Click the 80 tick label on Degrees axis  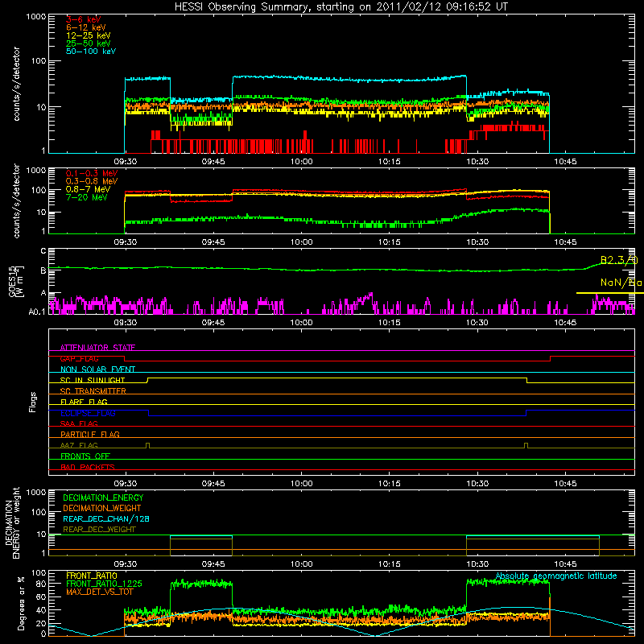(x=41, y=584)
